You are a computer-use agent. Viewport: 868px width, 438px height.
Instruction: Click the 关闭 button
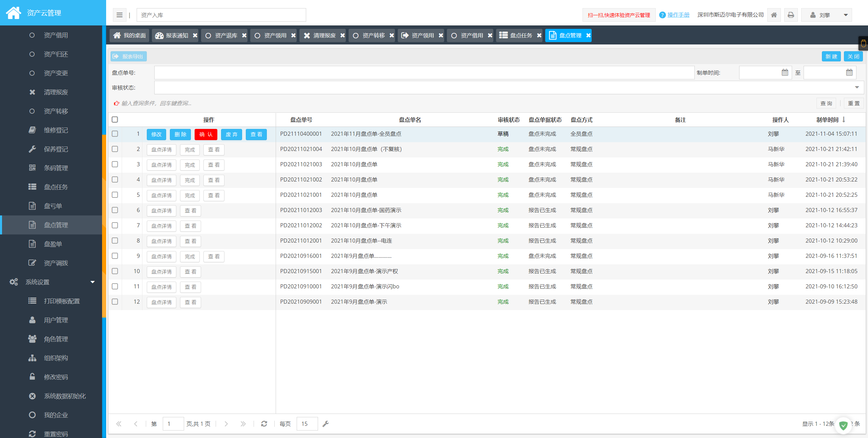[853, 56]
